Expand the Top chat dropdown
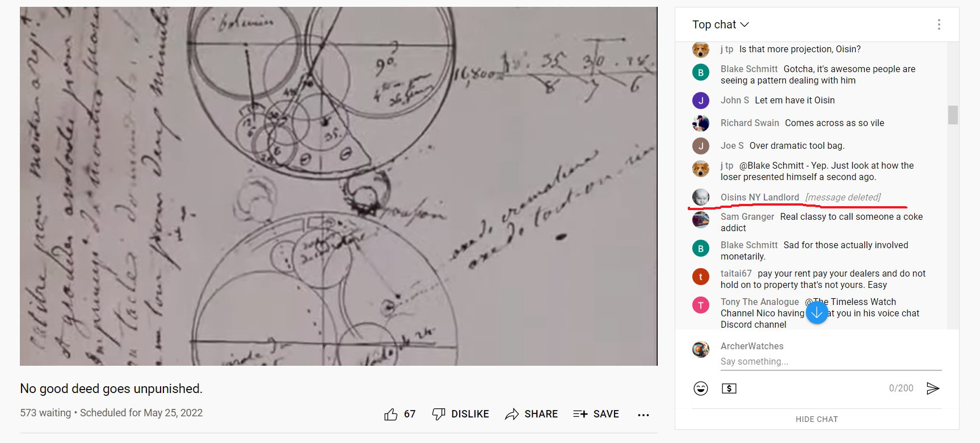The image size is (980, 443). point(721,24)
